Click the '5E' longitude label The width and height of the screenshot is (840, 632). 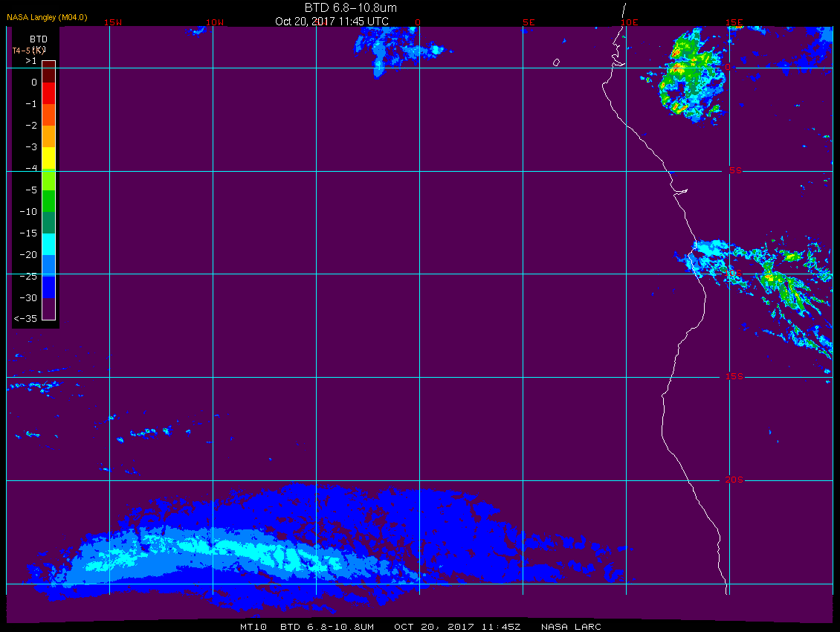[529, 22]
